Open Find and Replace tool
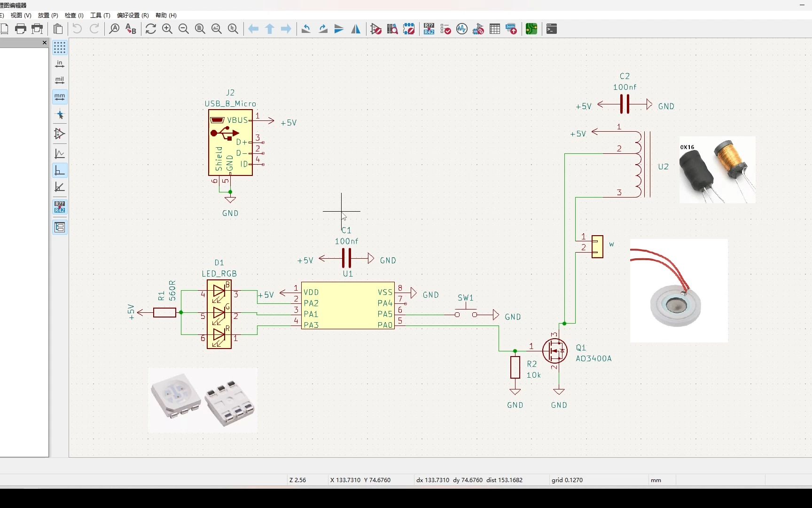 click(x=131, y=29)
